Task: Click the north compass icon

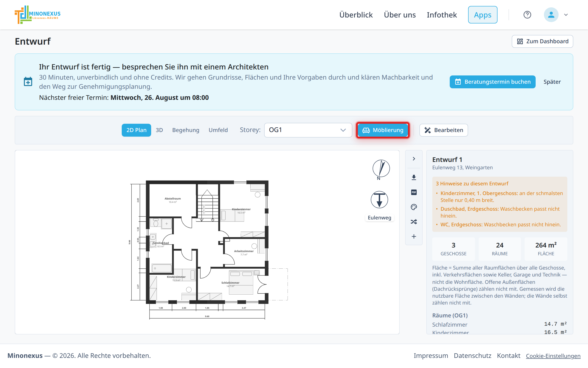Action: point(381,170)
